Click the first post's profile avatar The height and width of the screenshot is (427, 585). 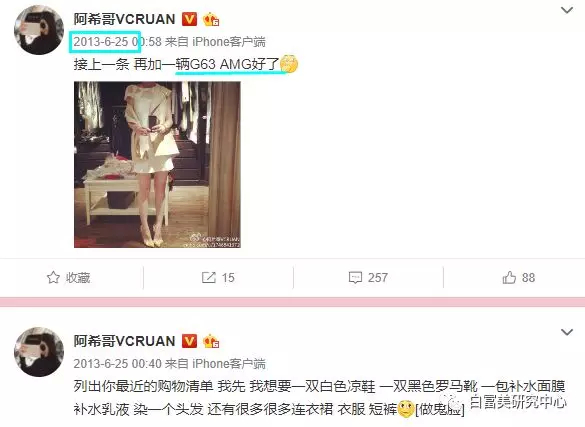(39, 30)
